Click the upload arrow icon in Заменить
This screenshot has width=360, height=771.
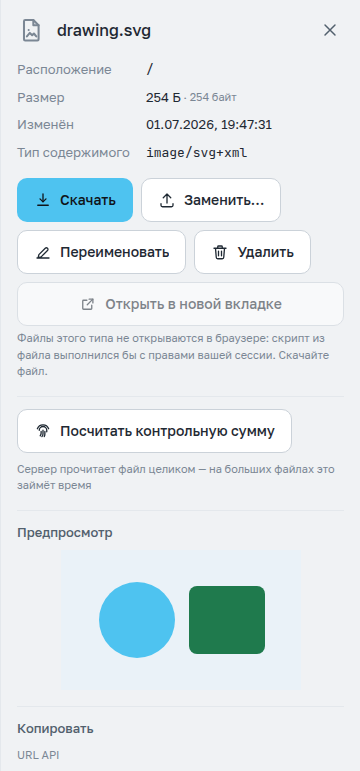pos(167,200)
